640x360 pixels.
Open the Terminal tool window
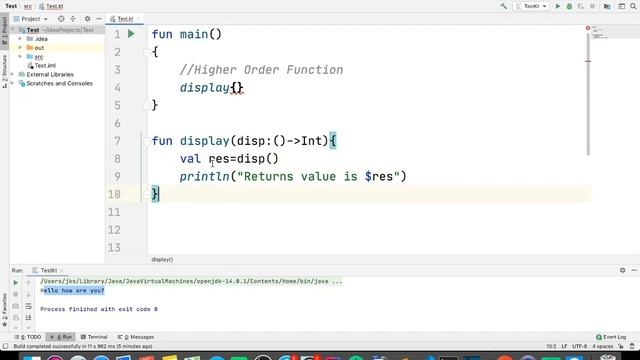click(94, 337)
